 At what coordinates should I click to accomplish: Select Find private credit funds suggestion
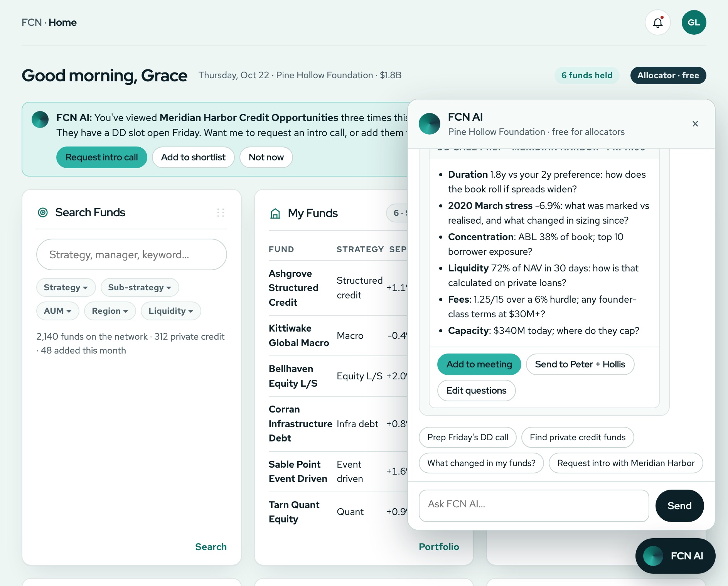pos(578,438)
